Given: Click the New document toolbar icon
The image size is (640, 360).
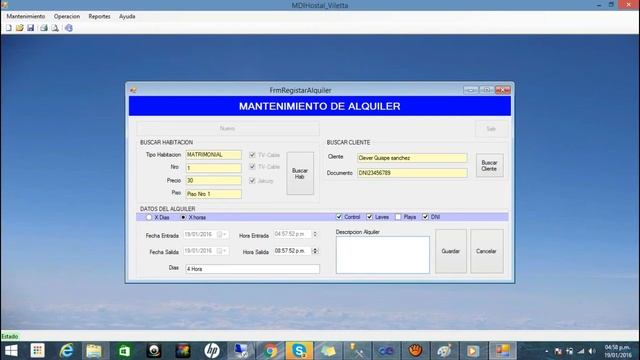Looking at the screenshot, I should pyautogui.click(x=9, y=28).
